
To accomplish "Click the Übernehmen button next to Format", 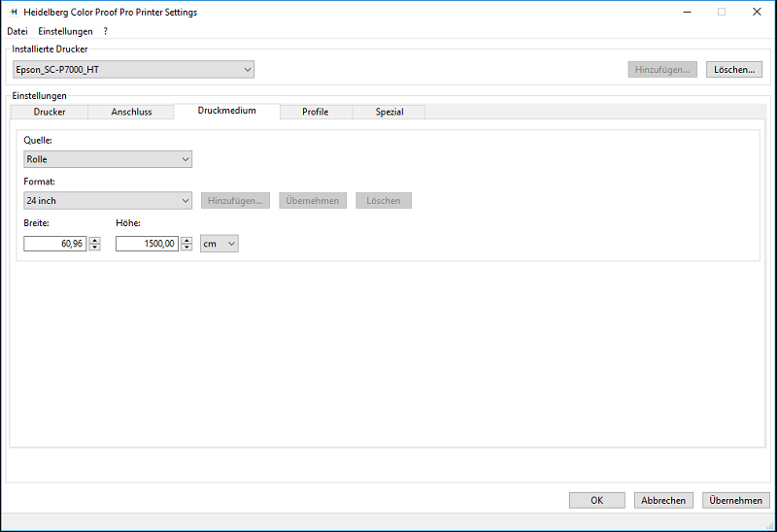I will pos(312,201).
